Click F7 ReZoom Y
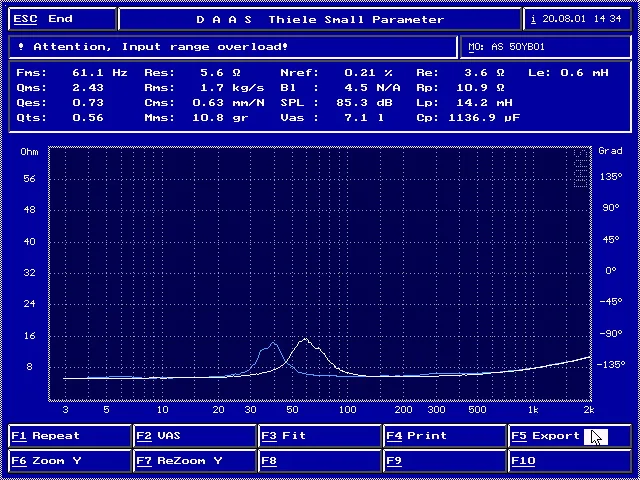 pyautogui.click(x=194, y=461)
